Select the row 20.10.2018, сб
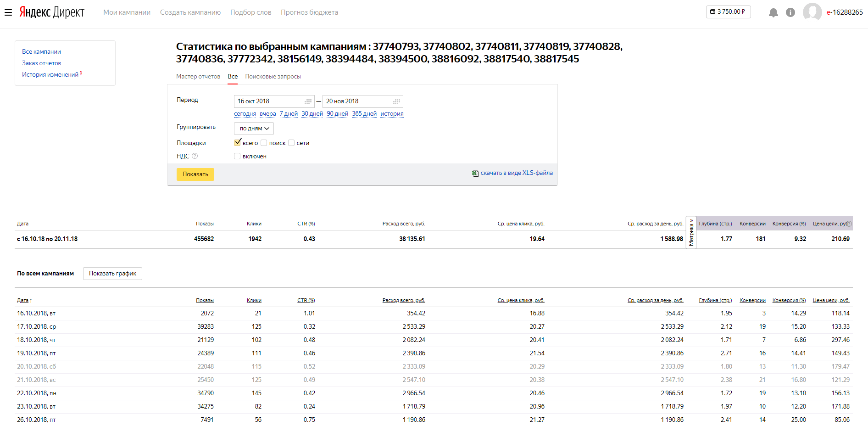This screenshot has height=426, width=868. pos(434,367)
